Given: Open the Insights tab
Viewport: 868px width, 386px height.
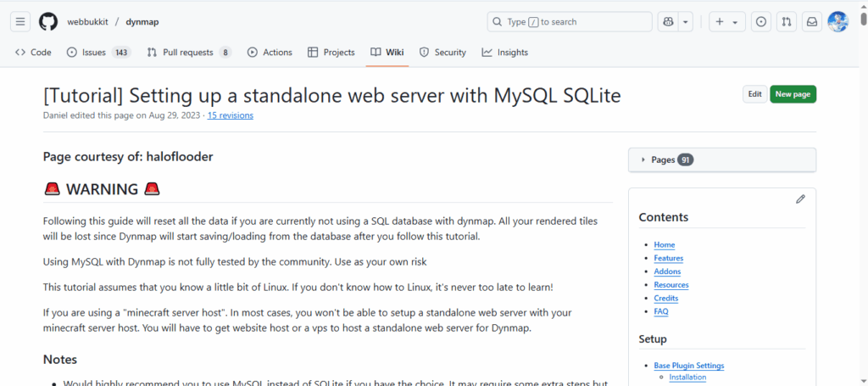Looking at the screenshot, I should coord(504,53).
